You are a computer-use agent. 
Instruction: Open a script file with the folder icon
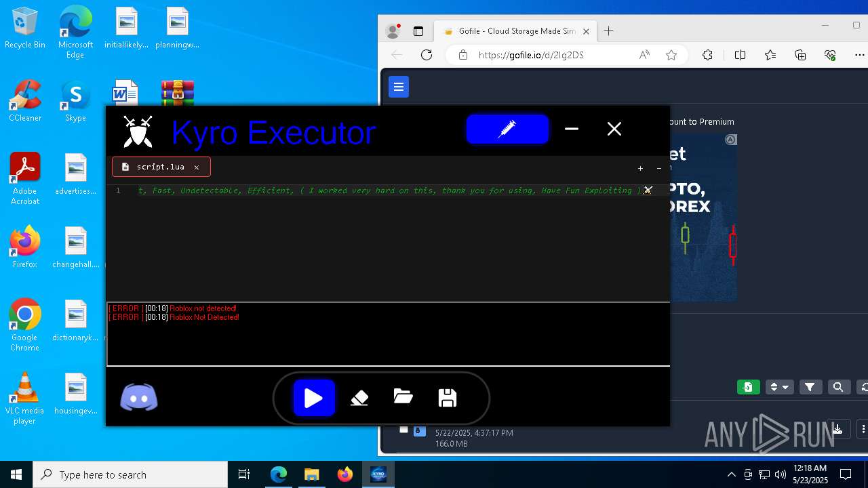(403, 397)
